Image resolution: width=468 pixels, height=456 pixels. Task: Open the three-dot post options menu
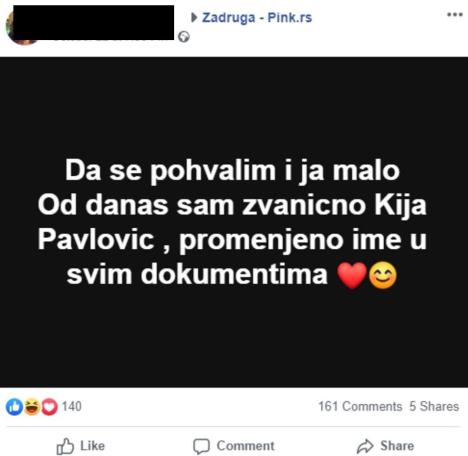click(x=455, y=15)
